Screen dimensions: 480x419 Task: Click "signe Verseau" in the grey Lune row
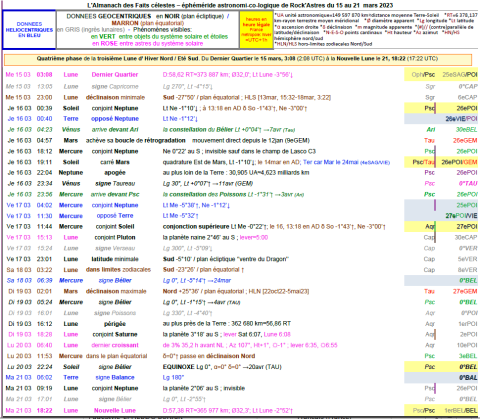point(115,248)
